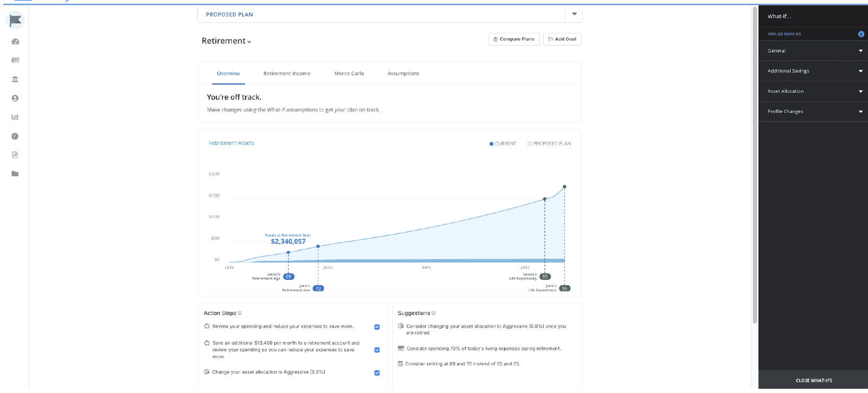Click James's retirement age 69 marker
Viewport: 868px width, 393px height.
[x=289, y=277]
